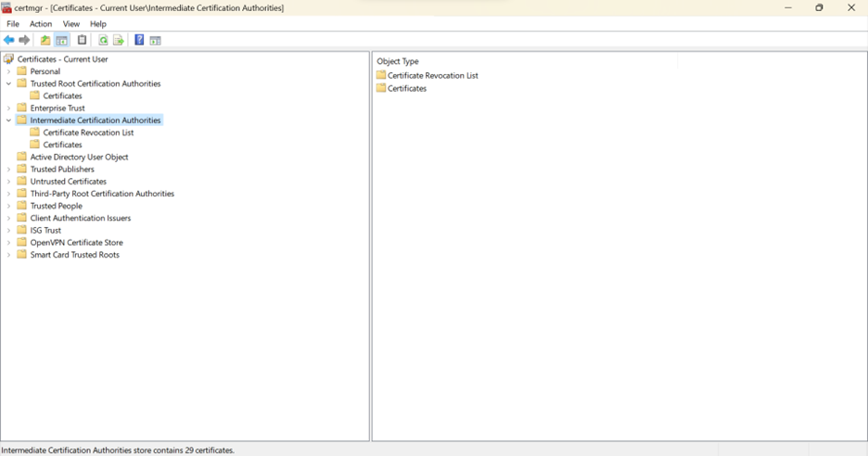This screenshot has width=868, height=456.
Task: Select Enterprise Trust in the tree
Action: [57, 108]
